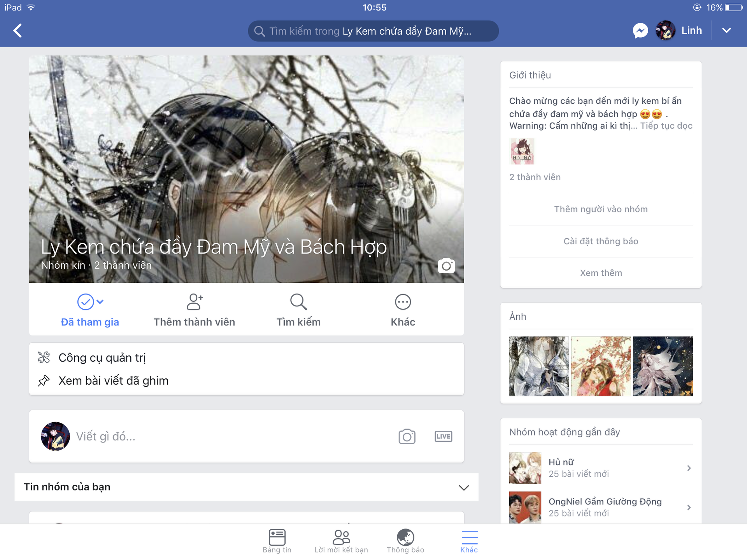Click the Viết gì đó post composer
The image size is (747, 560).
point(106,436)
